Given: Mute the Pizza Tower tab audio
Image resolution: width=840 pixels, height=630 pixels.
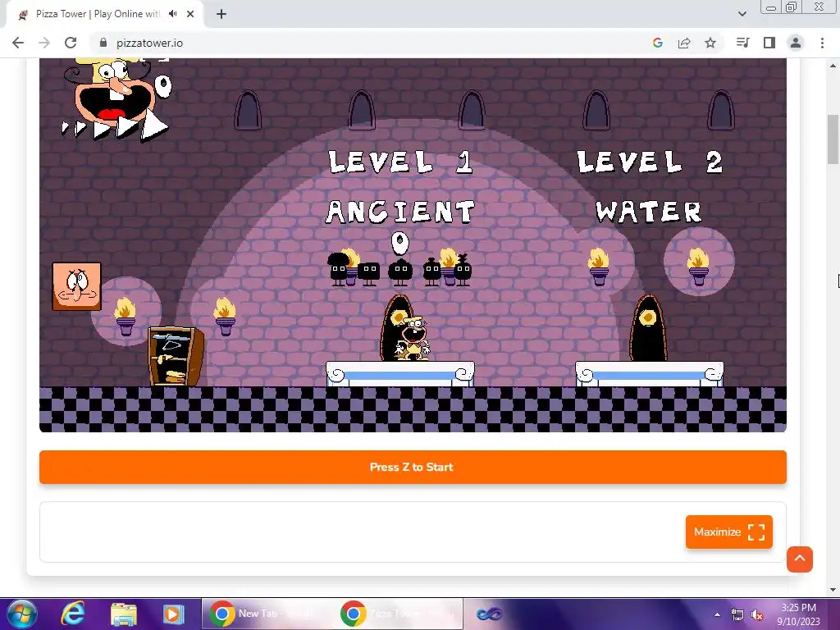Looking at the screenshot, I should pyautogui.click(x=172, y=14).
